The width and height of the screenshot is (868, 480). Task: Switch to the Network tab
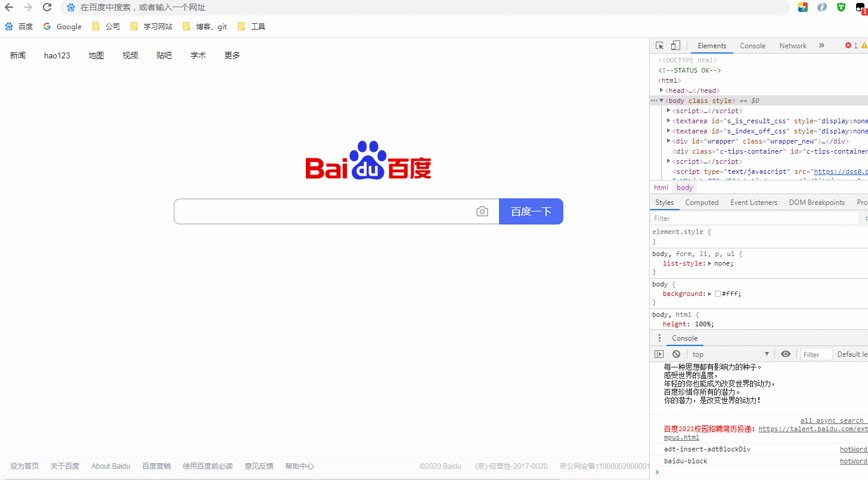click(x=793, y=46)
